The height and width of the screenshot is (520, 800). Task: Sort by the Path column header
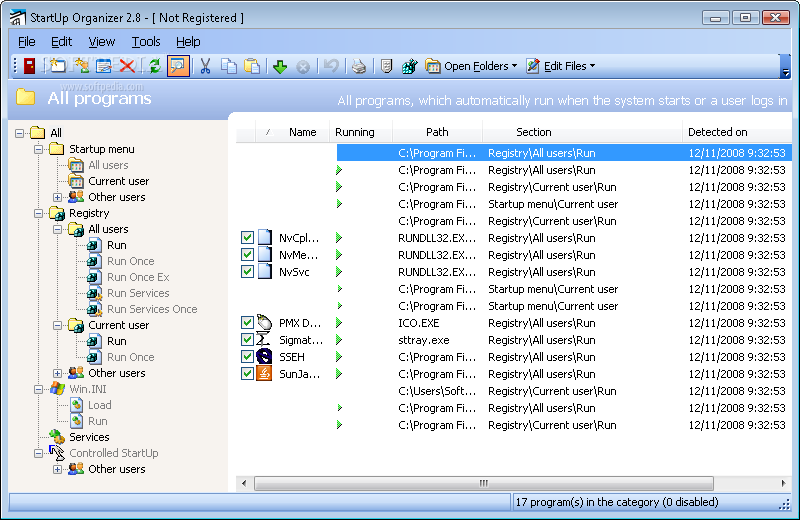pos(437,132)
